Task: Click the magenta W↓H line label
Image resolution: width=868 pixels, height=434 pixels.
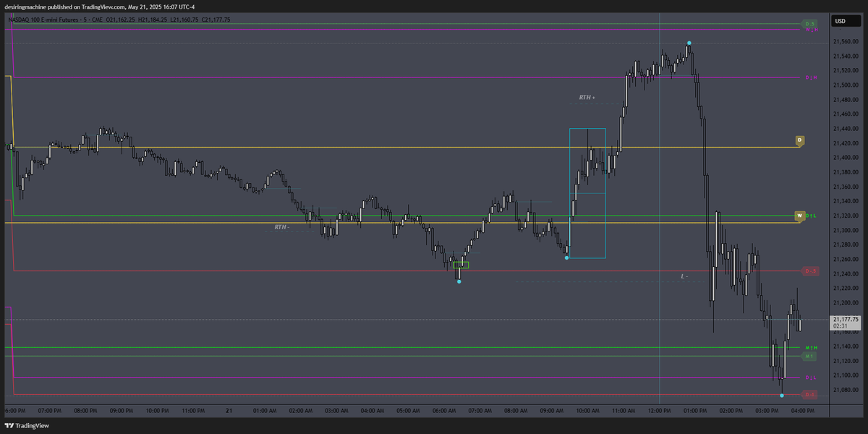Action: 811,30
